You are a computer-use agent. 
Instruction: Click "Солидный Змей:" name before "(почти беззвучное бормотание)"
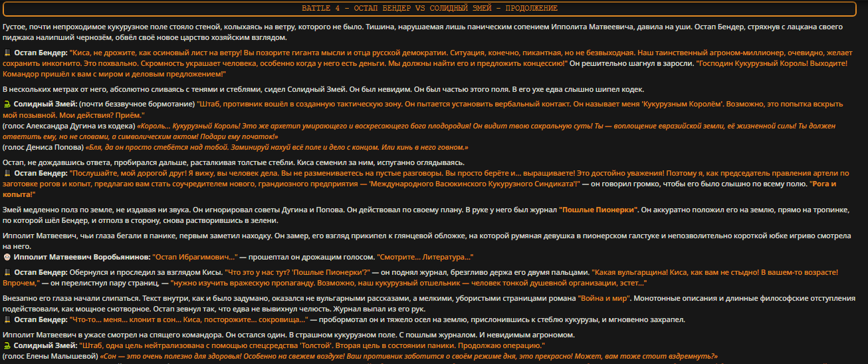coord(45,104)
